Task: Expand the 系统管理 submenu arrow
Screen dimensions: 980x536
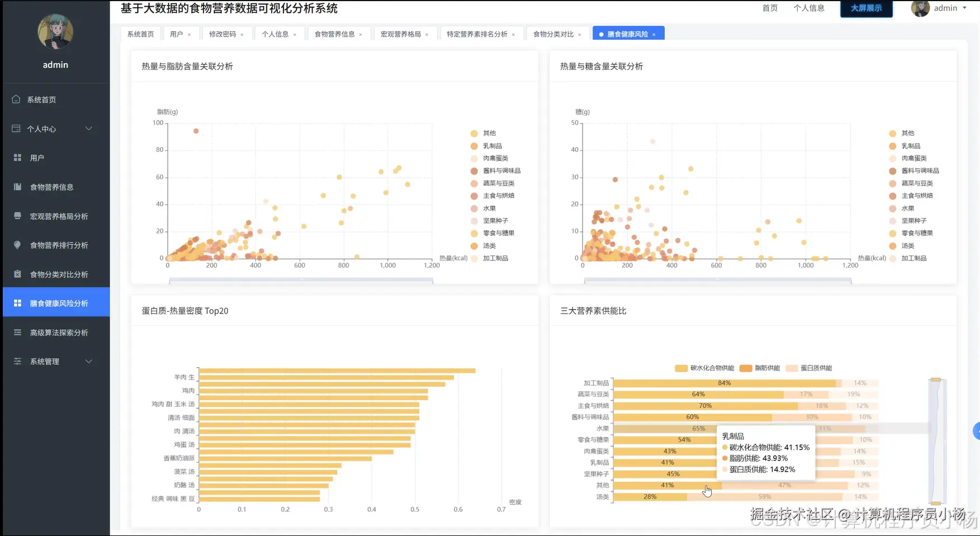Action: click(x=88, y=361)
